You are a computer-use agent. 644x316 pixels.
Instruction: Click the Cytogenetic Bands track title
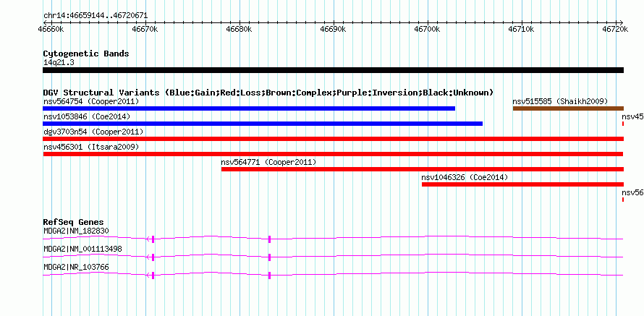coord(86,54)
